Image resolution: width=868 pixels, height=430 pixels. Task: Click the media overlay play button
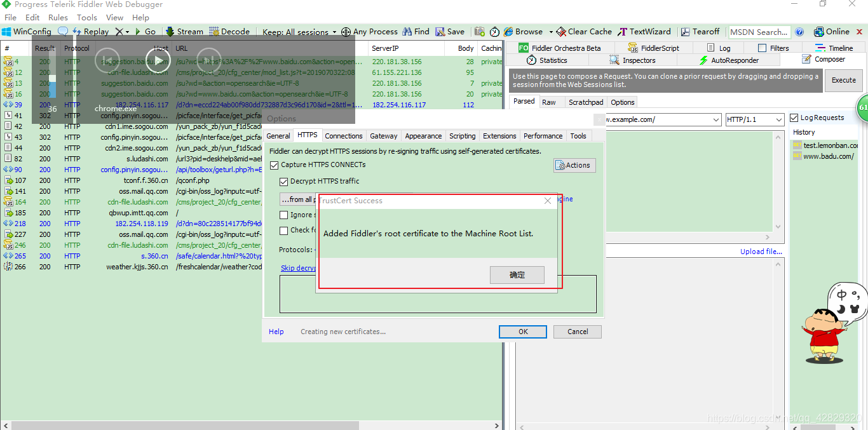[159, 60]
